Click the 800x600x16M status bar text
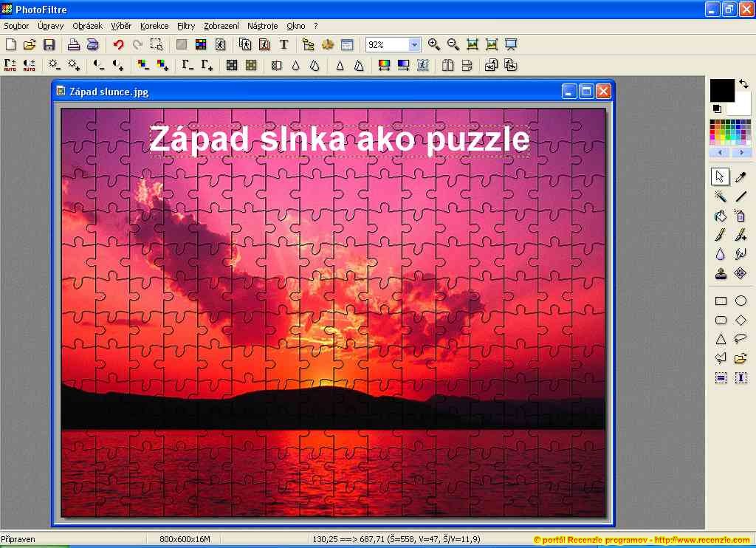Viewport: 756px width, 548px height. click(185, 539)
